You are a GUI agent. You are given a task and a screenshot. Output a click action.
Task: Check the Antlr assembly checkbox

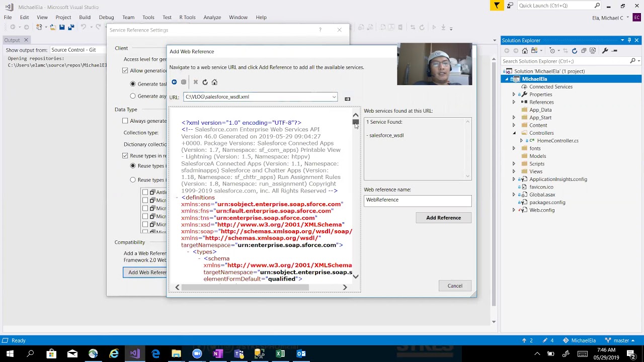point(145,192)
